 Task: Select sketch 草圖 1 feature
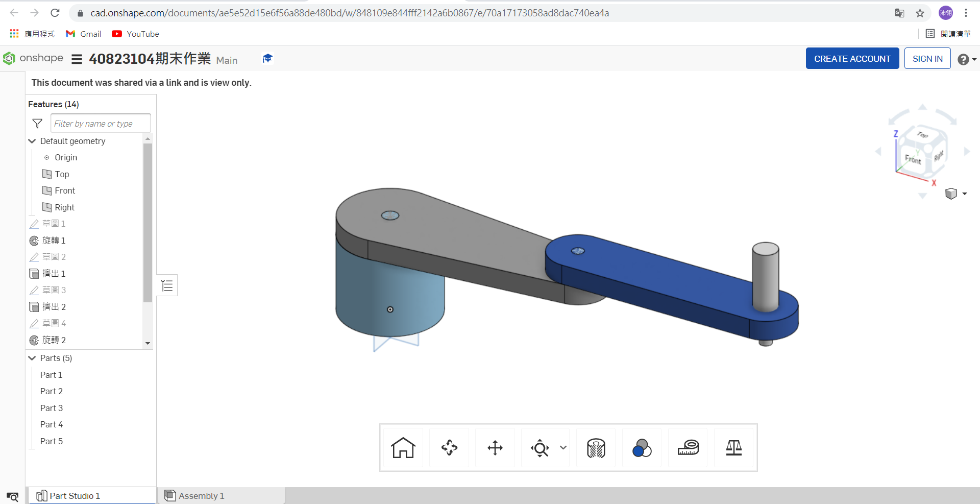(54, 224)
